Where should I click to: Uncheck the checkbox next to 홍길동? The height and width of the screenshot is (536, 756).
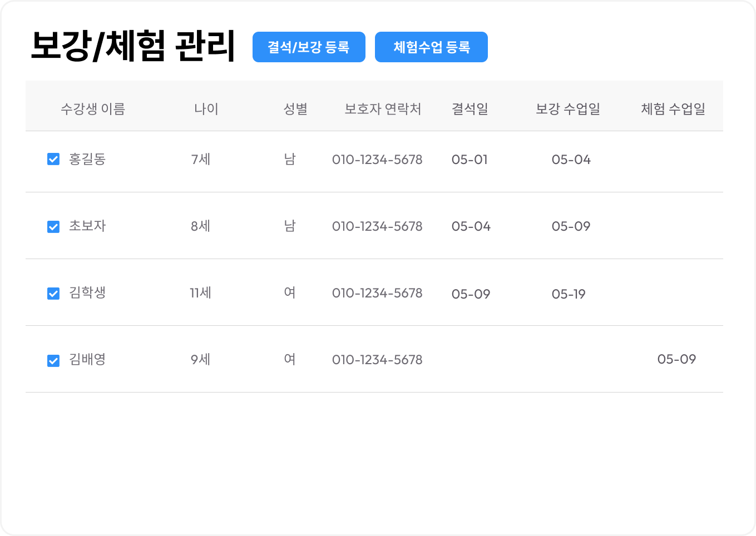click(53, 159)
